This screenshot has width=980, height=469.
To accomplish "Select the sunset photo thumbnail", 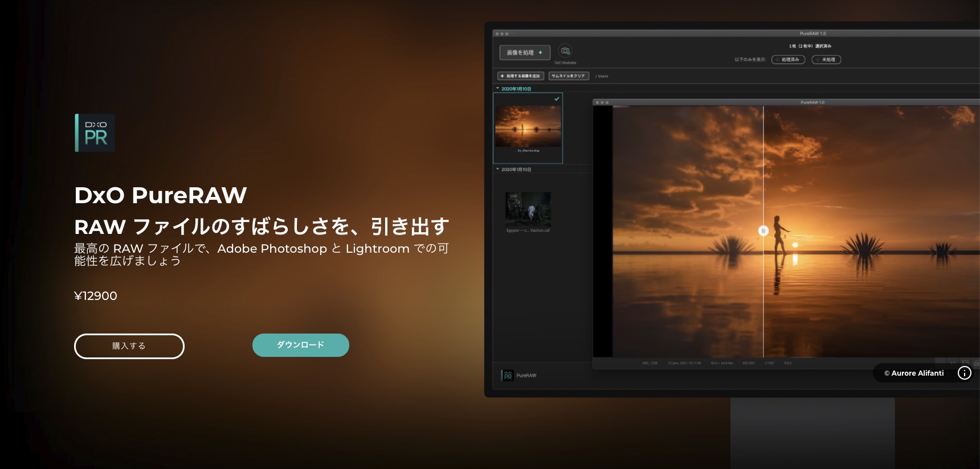I will pos(528,127).
